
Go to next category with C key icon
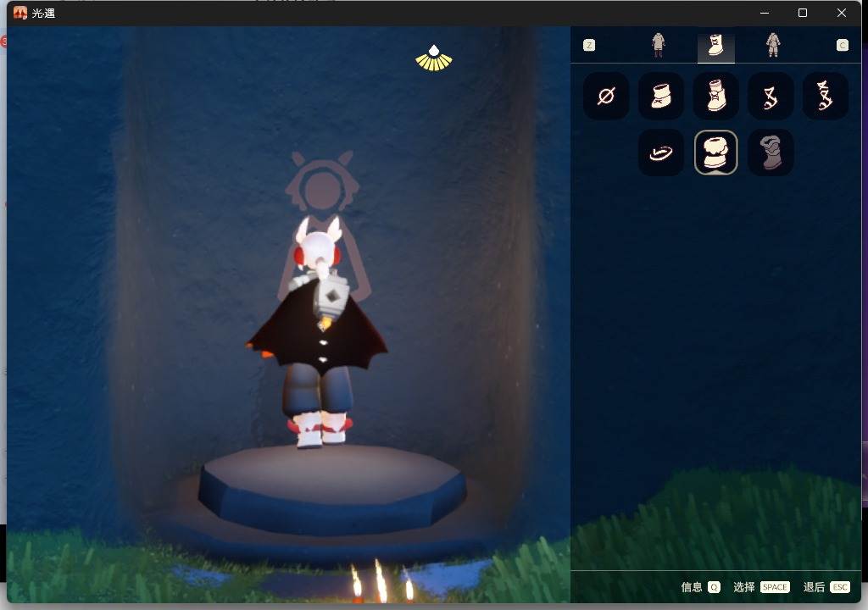(x=842, y=46)
